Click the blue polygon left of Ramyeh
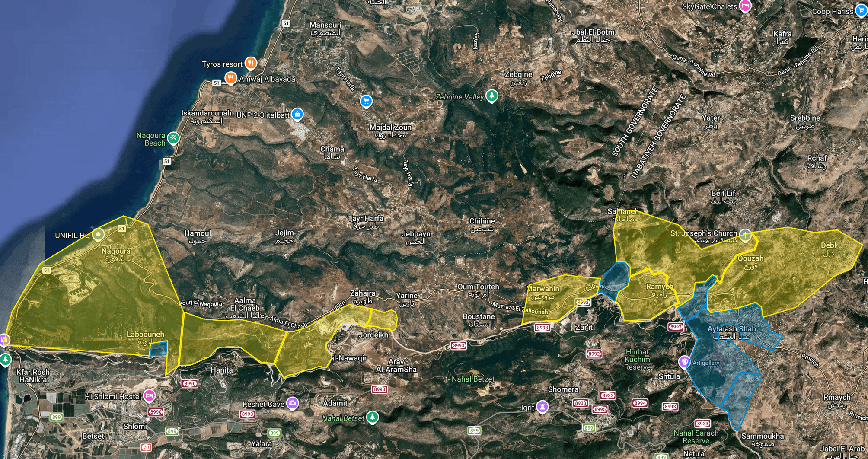This screenshot has width=868, height=459. (615, 280)
